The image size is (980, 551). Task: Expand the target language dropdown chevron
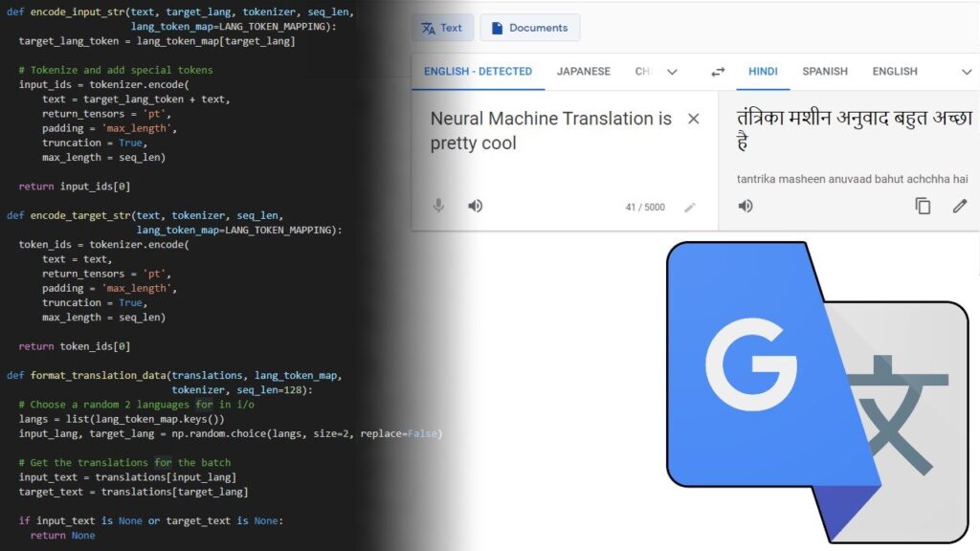(x=967, y=72)
